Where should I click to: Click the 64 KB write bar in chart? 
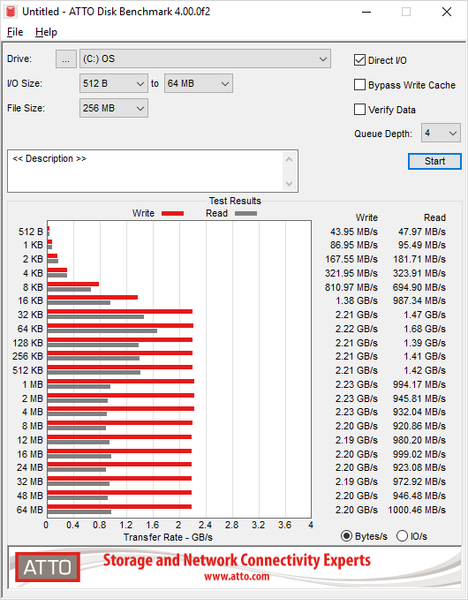click(x=120, y=326)
